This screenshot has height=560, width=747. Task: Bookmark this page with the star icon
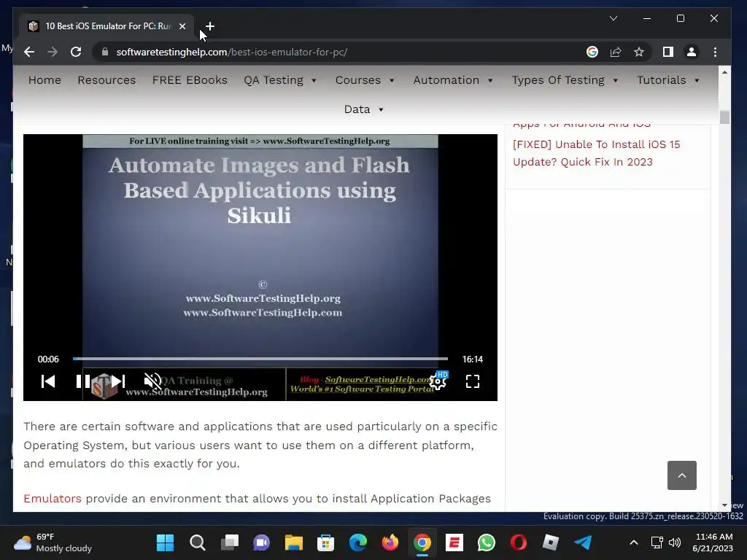[639, 52]
